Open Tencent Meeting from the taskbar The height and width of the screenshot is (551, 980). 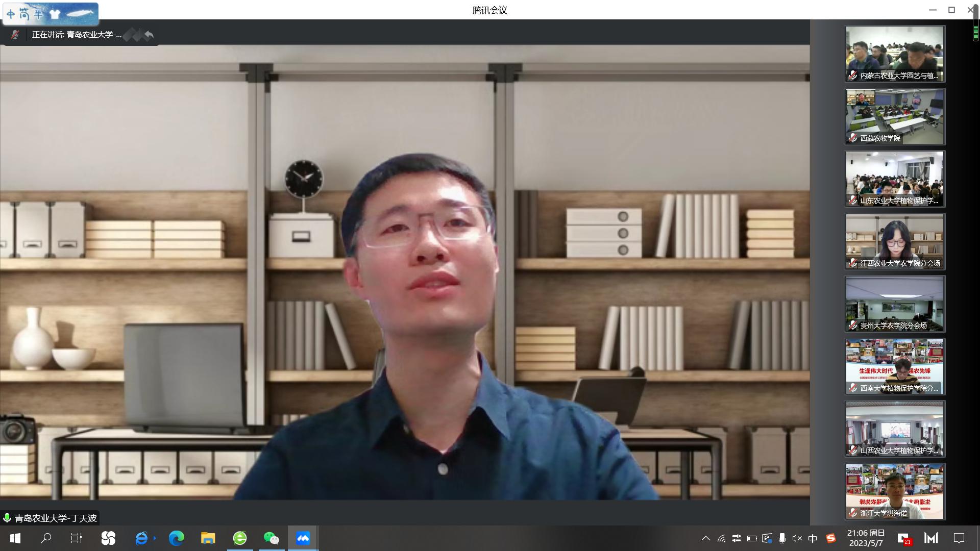click(303, 538)
